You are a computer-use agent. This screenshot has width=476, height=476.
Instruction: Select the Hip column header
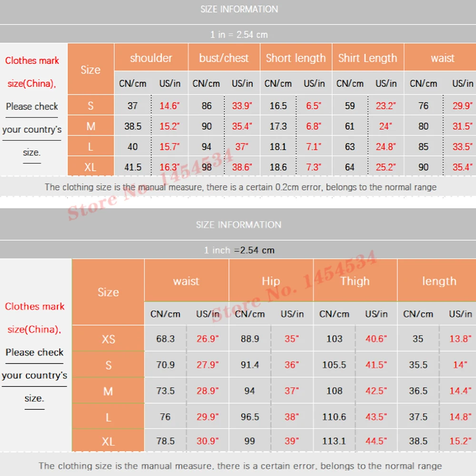click(x=271, y=281)
